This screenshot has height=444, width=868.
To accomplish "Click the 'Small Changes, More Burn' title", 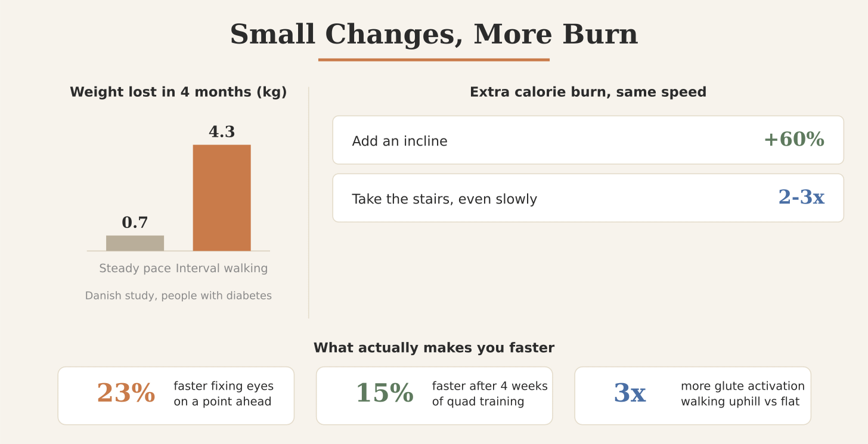I will point(434,35).
